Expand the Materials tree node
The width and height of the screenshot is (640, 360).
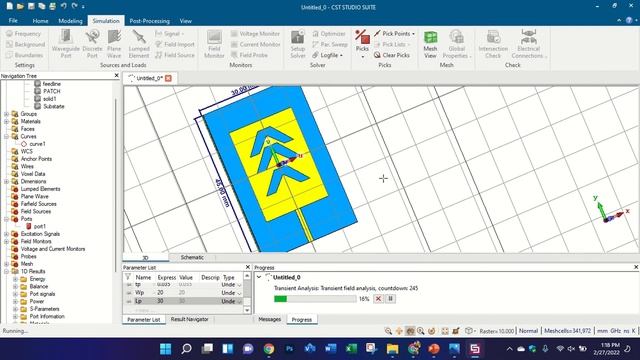coord(7,121)
